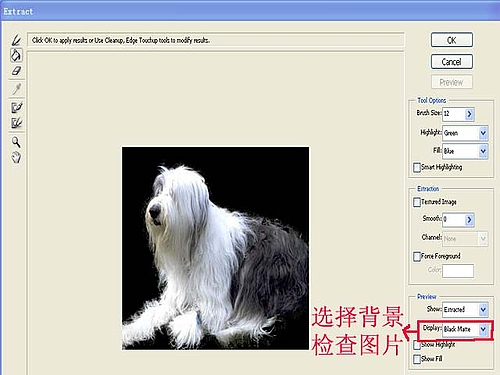Select the Eraser tool
Screen dimensions: 500x375
tap(16, 71)
